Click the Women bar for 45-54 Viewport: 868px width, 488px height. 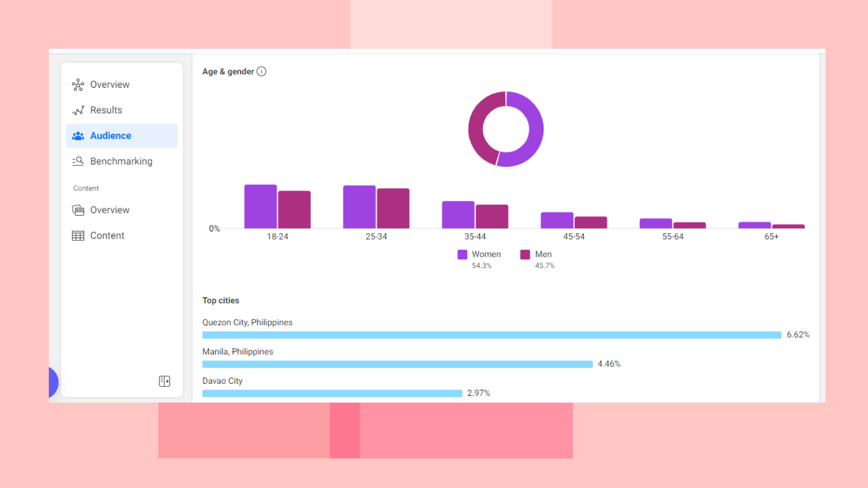(x=557, y=220)
